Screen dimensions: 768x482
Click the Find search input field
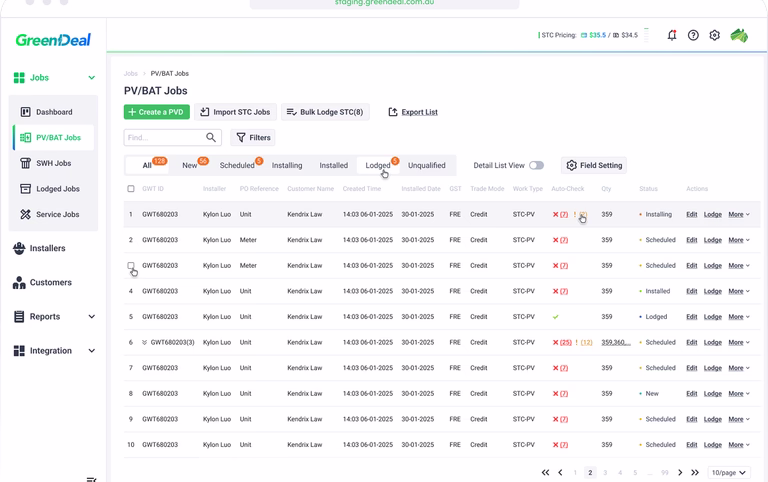click(x=163, y=138)
